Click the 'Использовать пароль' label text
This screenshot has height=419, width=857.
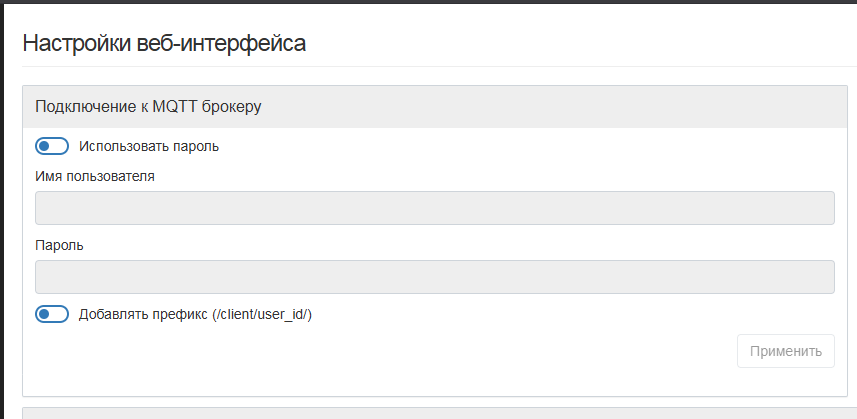(149, 146)
